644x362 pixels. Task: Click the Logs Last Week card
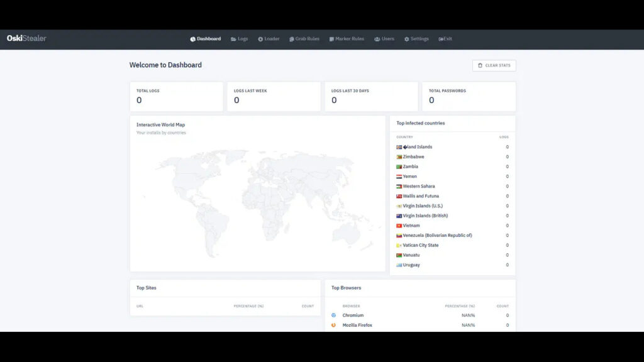(274, 96)
